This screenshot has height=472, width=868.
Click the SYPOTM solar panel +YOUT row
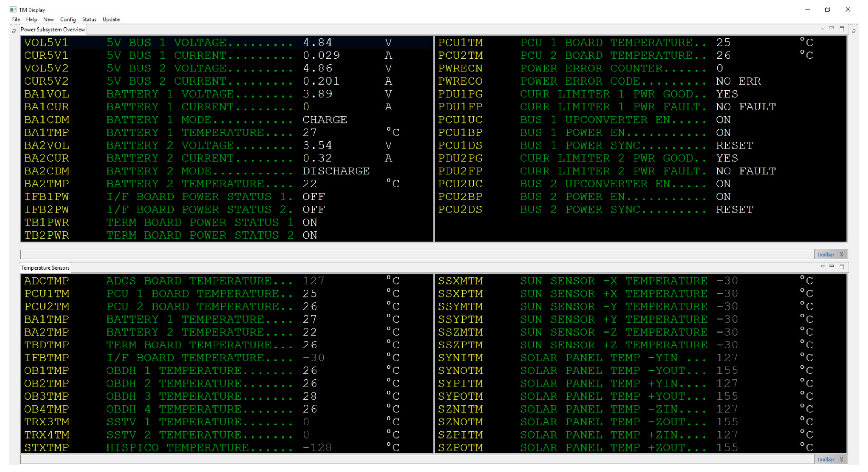[x=641, y=397]
